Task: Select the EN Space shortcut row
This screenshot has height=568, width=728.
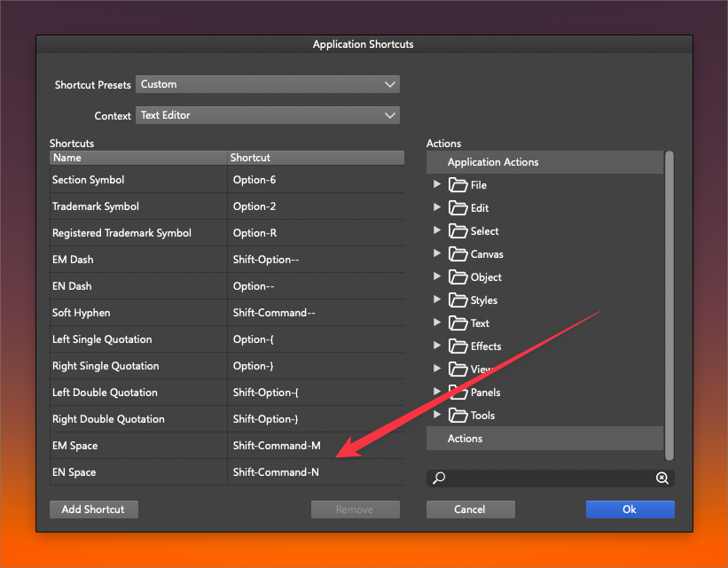Action: [226, 472]
